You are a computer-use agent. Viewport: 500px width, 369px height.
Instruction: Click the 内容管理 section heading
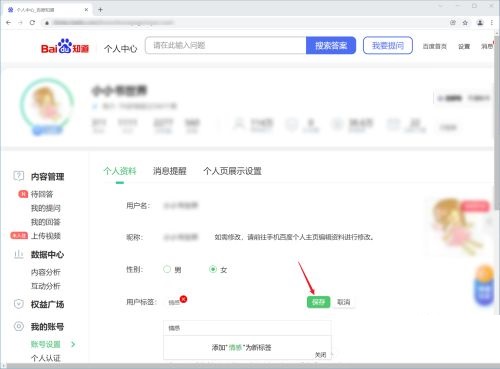coord(47,176)
